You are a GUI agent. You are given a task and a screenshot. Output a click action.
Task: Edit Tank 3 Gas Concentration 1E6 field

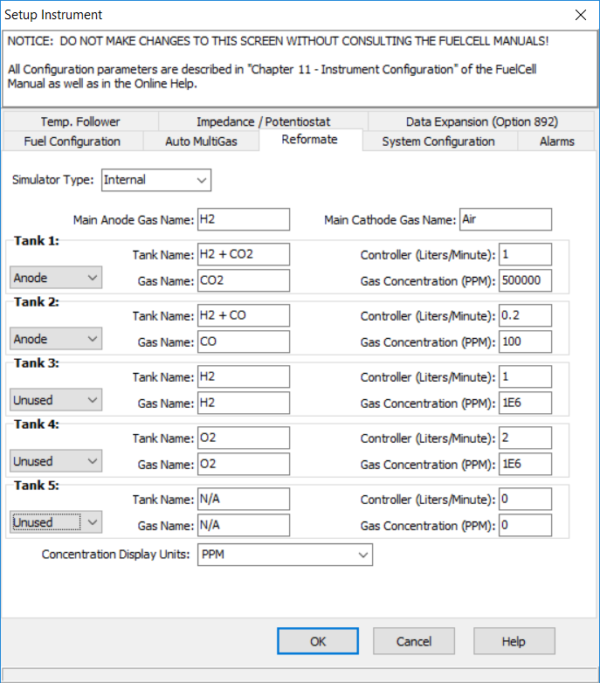pyautogui.click(x=525, y=403)
